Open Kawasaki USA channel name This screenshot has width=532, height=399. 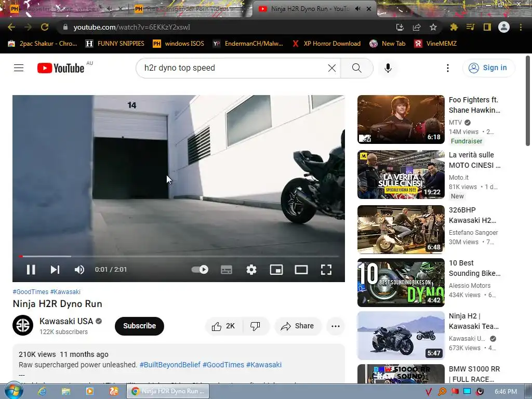[66, 321]
